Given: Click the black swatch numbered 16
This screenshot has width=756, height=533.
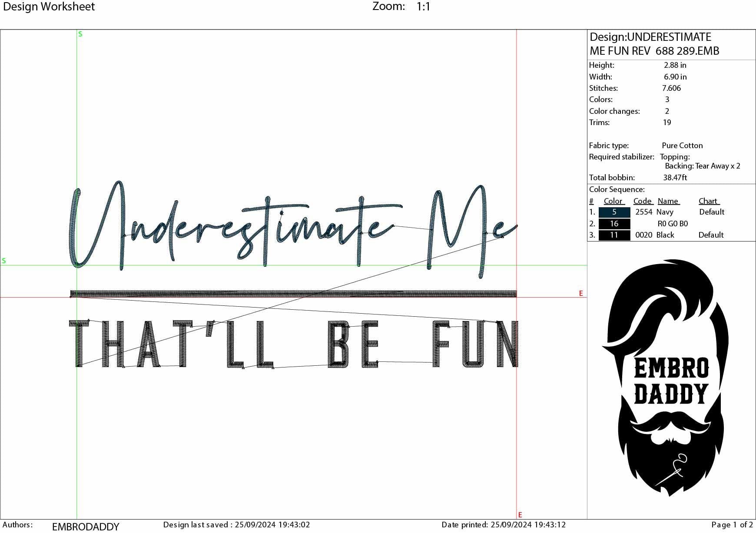Looking at the screenshot, I should click(614, 224).
